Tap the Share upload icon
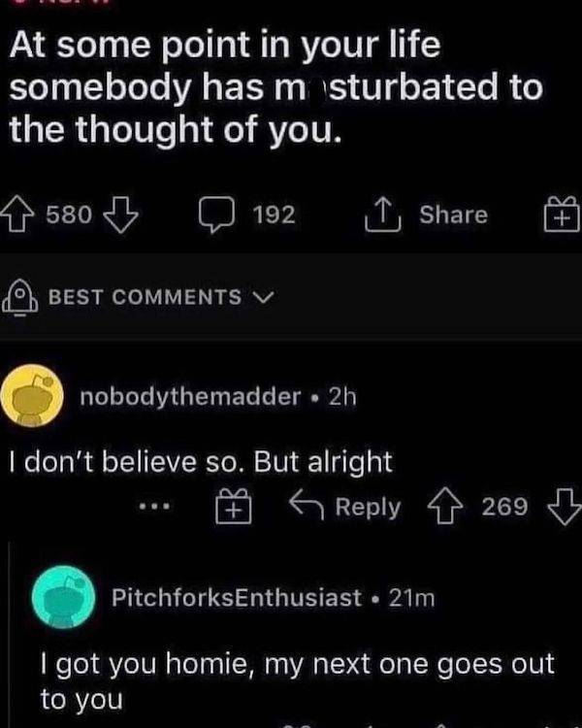This screenshot has width=582, height=728. pyautogui.click(x=383, y=215)
